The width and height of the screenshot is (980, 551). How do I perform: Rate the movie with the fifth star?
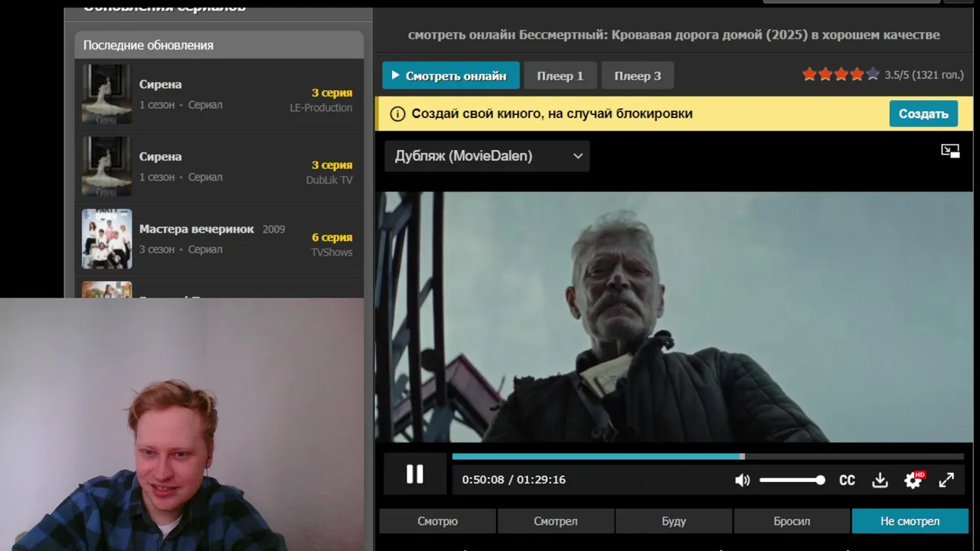[873, 74]
